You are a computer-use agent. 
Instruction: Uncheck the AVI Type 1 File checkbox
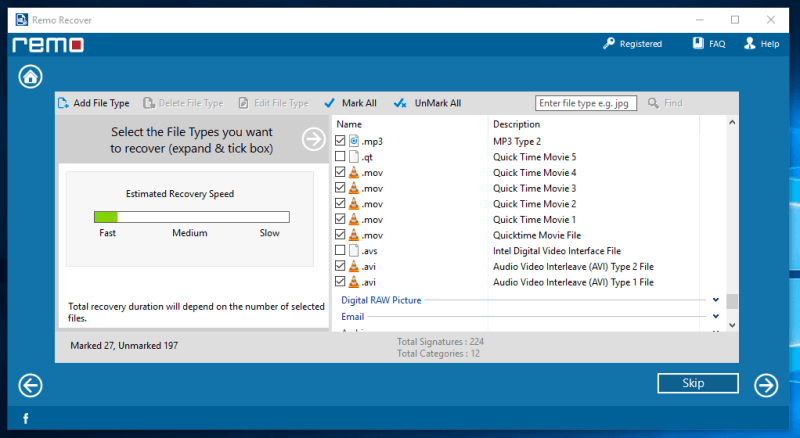pos(340,282)
